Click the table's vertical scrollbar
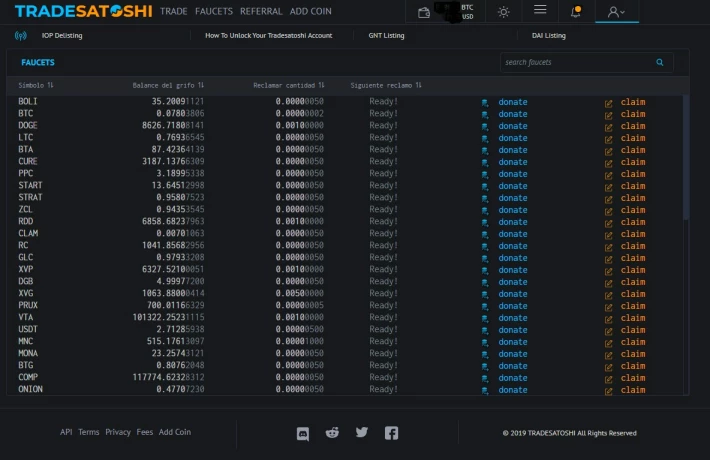This screenshot has width=710, height=460. click(x=686, y=158)
